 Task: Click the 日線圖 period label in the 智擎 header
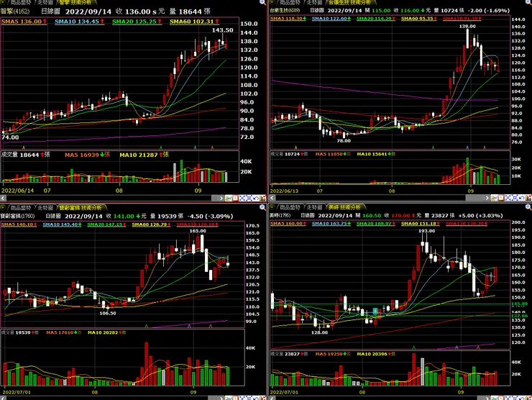[50, 12]
